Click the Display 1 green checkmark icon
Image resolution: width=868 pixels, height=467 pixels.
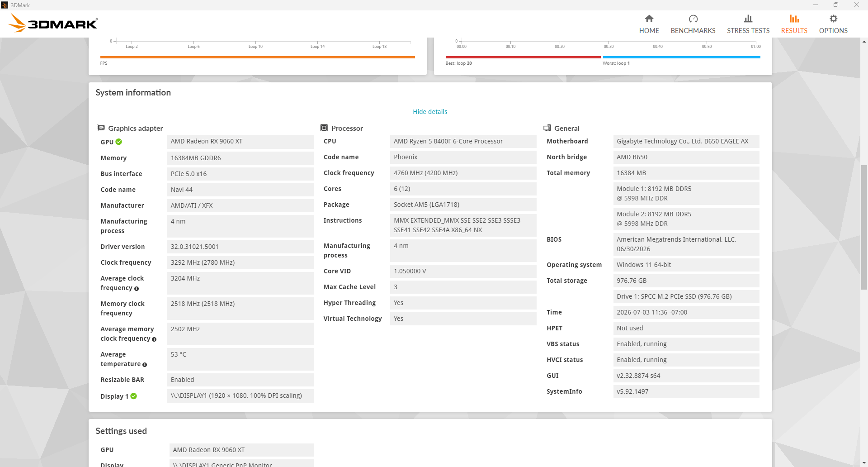tap(134, 396)
